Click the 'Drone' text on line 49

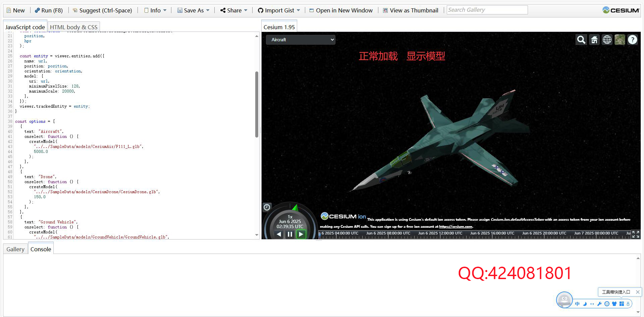click(x=47, y=177)
